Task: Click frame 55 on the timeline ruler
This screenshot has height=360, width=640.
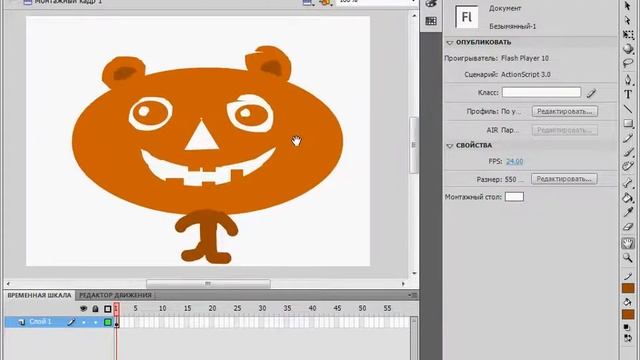Action: pyautogui.click(x=387, y=309)
